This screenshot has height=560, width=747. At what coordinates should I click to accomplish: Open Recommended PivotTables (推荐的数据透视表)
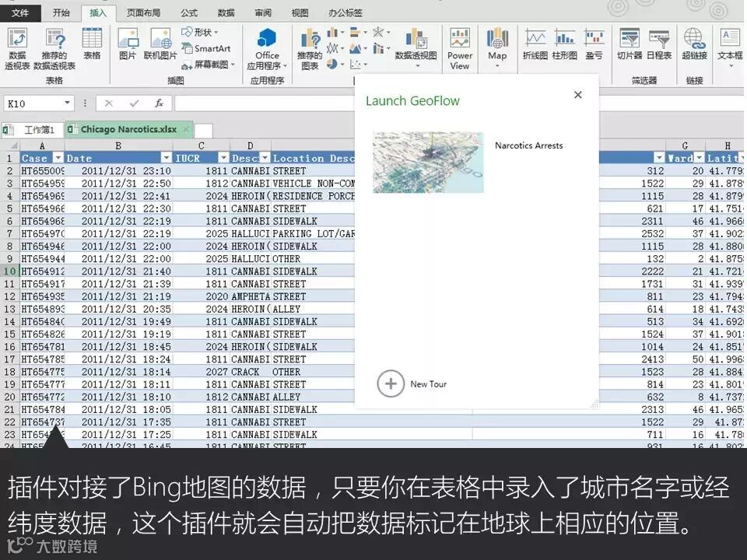click(x=54, y=49)
